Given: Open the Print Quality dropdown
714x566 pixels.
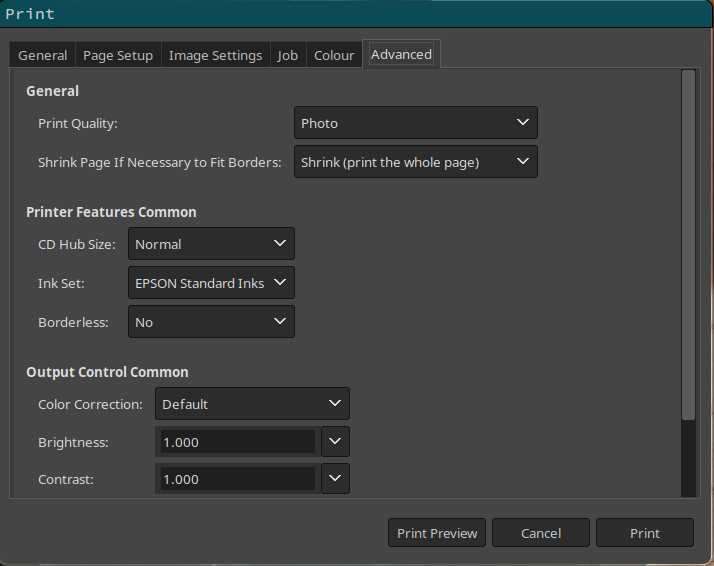Looking at the screenshot, I should coord(415,123).
